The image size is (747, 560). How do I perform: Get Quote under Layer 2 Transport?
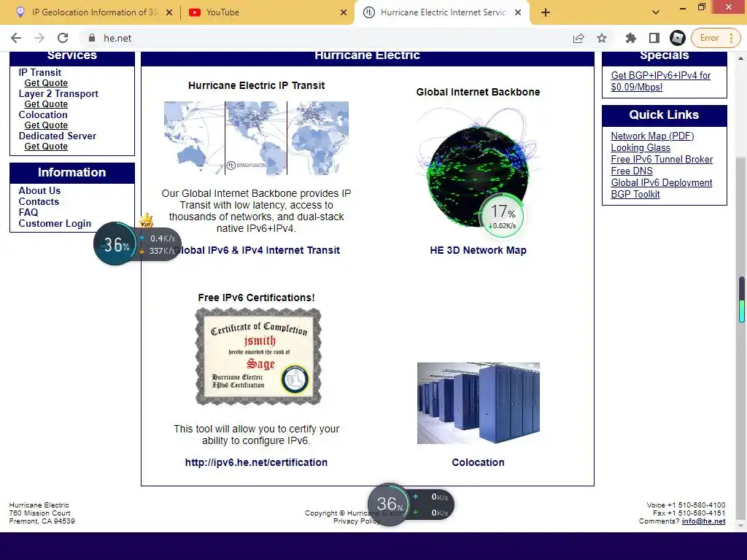[x=46, y=104]
